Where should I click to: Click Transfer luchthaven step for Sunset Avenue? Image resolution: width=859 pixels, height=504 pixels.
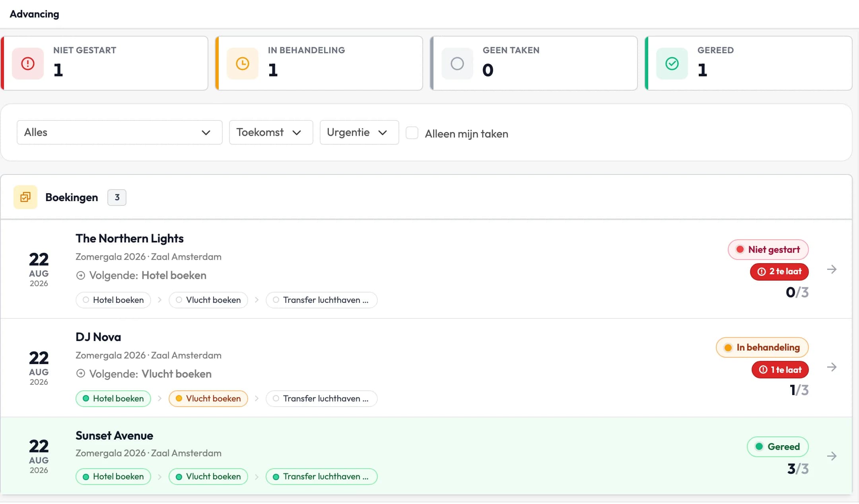(x=322, y=477)
